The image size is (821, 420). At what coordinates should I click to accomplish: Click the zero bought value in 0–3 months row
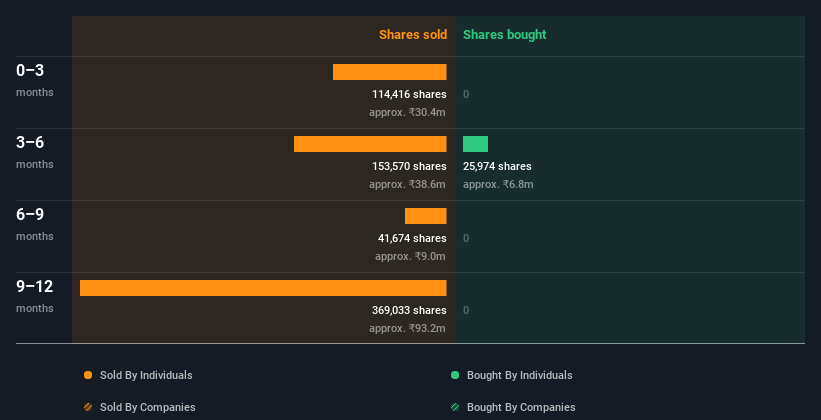coord(466,94)
